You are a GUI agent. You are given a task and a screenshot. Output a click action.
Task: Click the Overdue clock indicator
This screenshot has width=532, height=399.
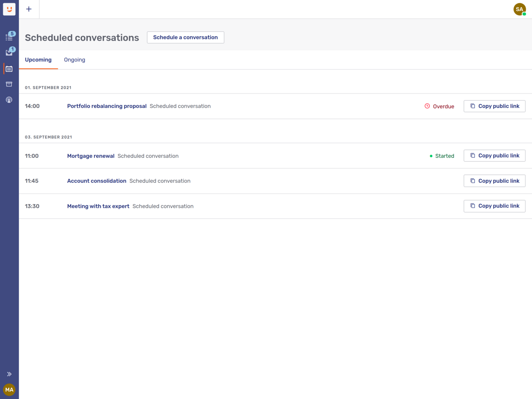(427, 106)
